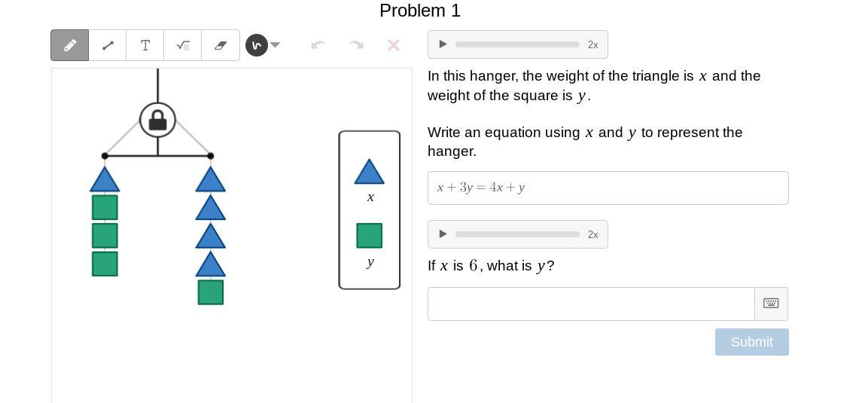Open the stroke color dropdown arrow
The width and height of the screenshot is (868, 403).
(x=276, y=45)
